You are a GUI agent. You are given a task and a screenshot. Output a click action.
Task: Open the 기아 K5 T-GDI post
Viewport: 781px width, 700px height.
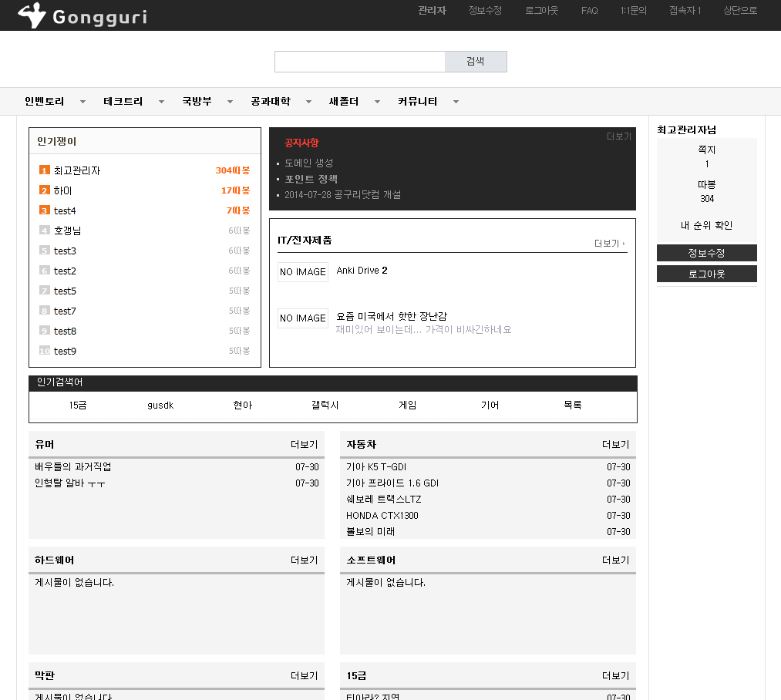click(x=376, y=467)
